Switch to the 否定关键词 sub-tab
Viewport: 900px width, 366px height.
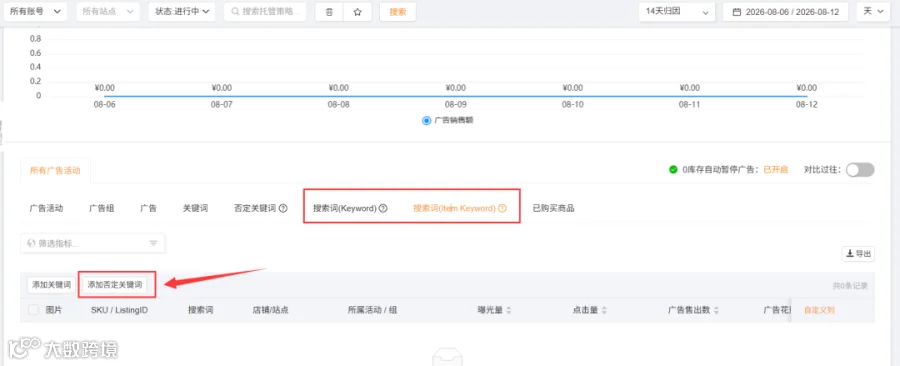[x=255, y=208]
